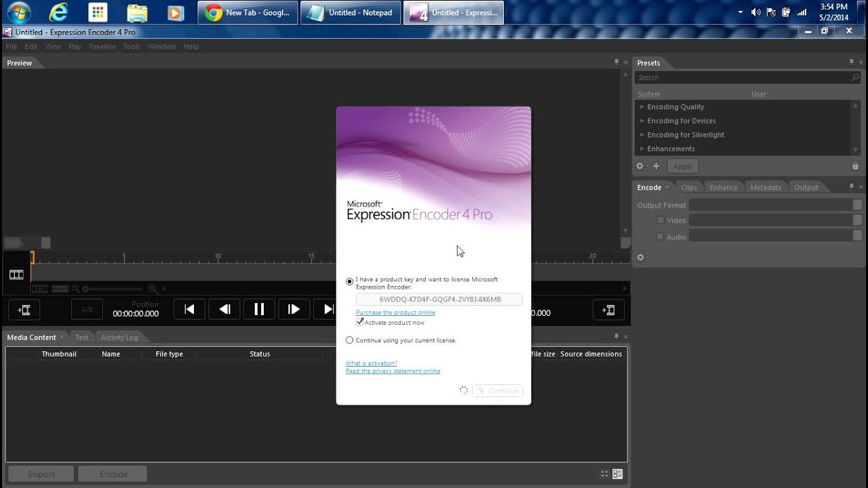The height and width of the screenshot is (488, 868).
Task: Open 'Read the privacy statement online' link
Action: (393, 371)
